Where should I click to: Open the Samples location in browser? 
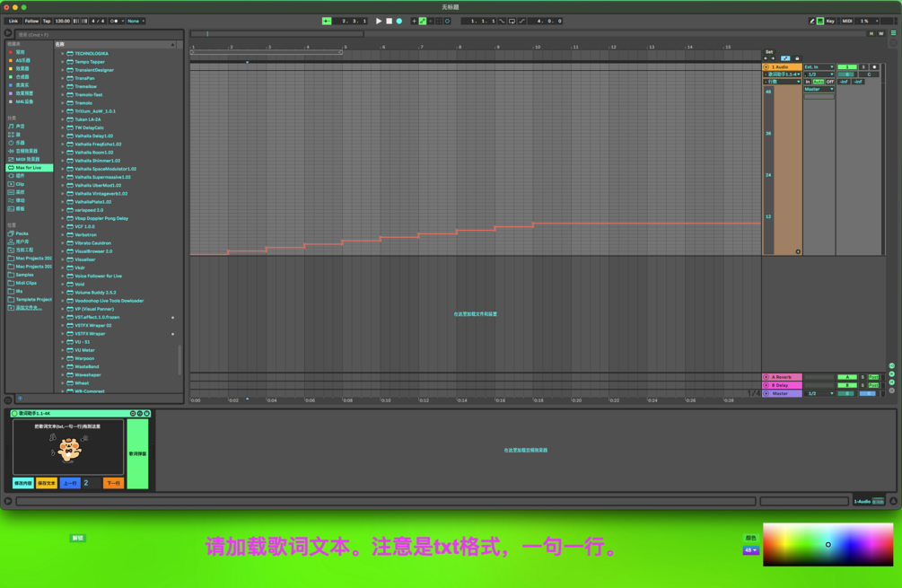coord(24,275)
